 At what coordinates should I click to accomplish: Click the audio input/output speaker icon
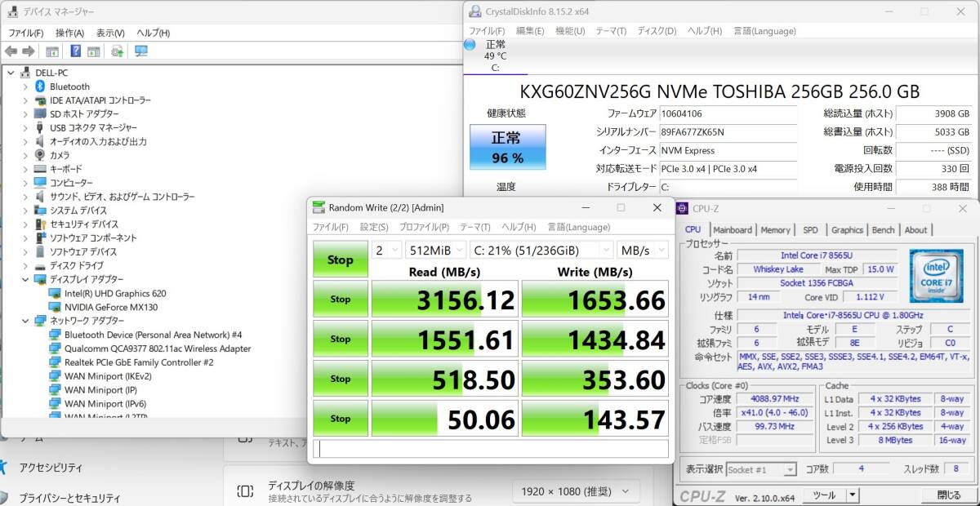tap(39, 141)
